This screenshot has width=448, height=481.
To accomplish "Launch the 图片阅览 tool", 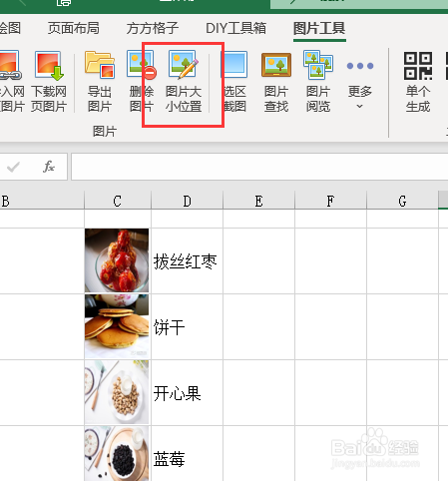I will (318, 82).
